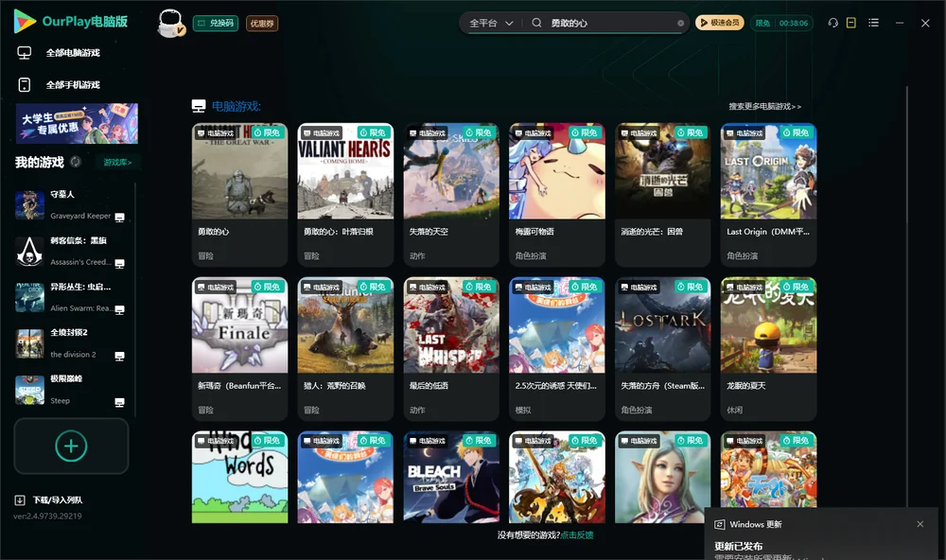Image resolution: width=946 pixels, height=560 pixels.
Task: Open the BLEACH Brave Souls game card
Action: [451, 477]
